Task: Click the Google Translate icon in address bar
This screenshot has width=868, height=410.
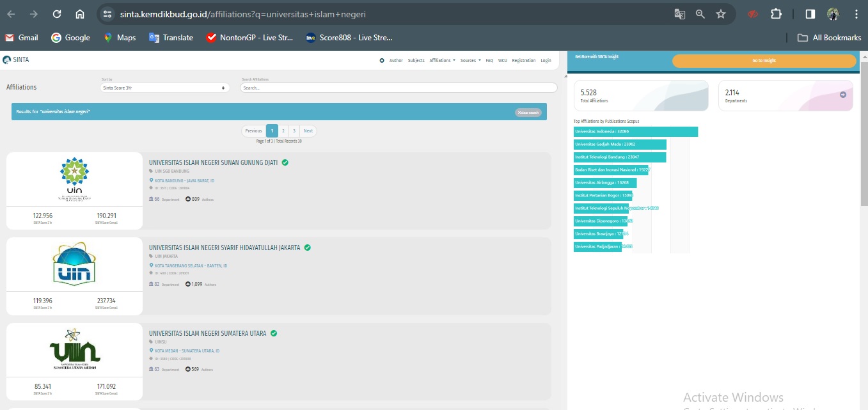Action: click(679, 14)
